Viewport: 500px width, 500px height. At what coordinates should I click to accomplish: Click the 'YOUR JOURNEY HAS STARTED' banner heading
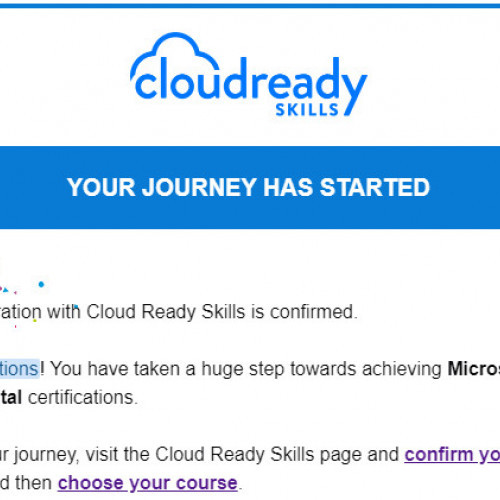click(248, 187)
